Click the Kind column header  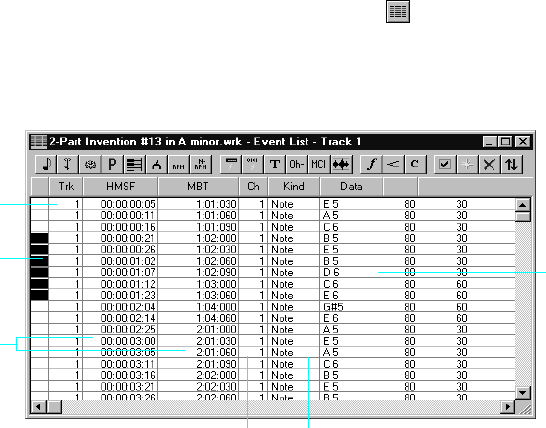[x=294, y=186]
